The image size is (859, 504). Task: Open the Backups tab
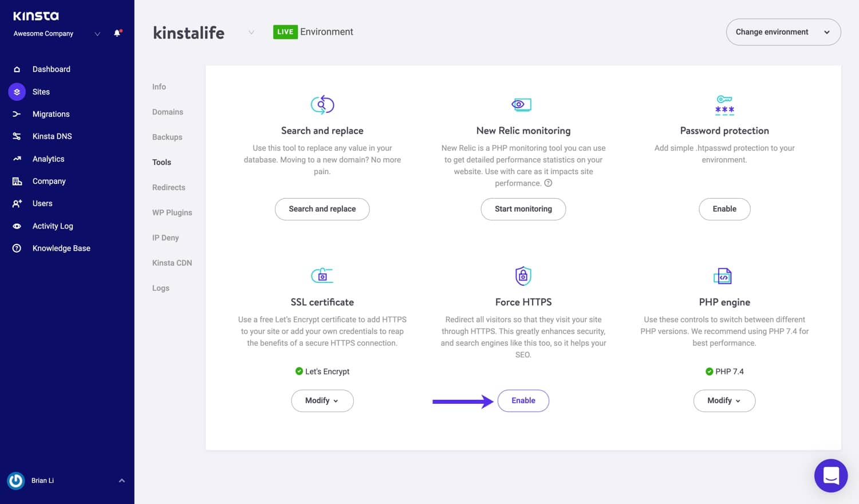167,137
